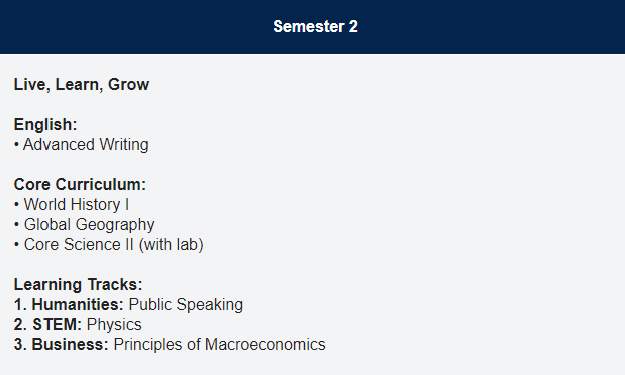Click the bullet before Global Geography
625x375 pixels.
point(16,225)
